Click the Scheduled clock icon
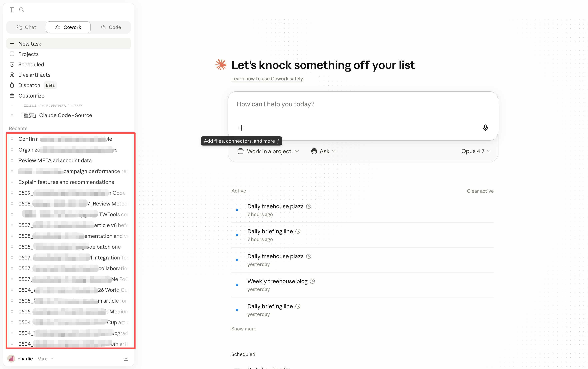The width and height of the screenshot is (588, 369). pyautogui.click(x=12, y=64)
